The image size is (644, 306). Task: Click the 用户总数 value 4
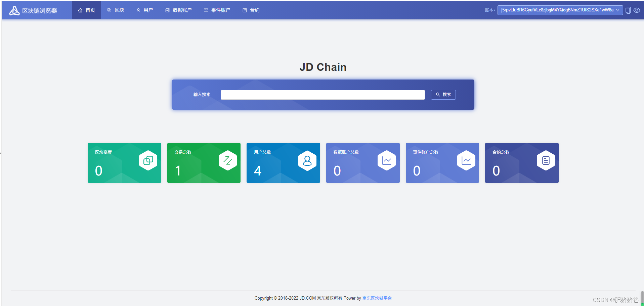(258, 171)
